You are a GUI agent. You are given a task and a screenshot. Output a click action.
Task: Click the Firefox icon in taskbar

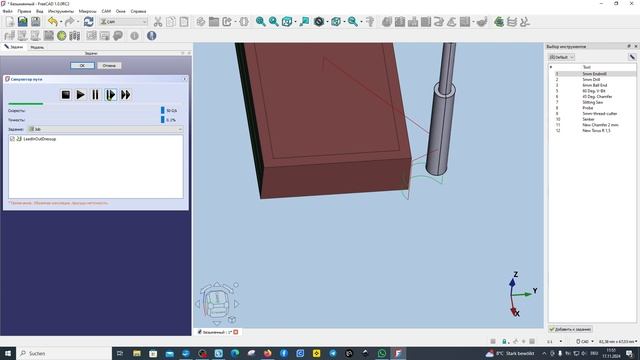click(267, 353)
